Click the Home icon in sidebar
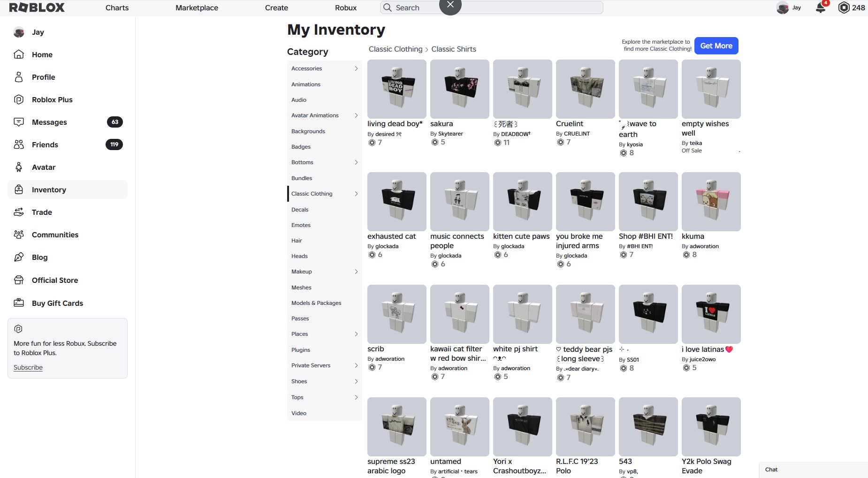The image size is (868, 478). 19,54
